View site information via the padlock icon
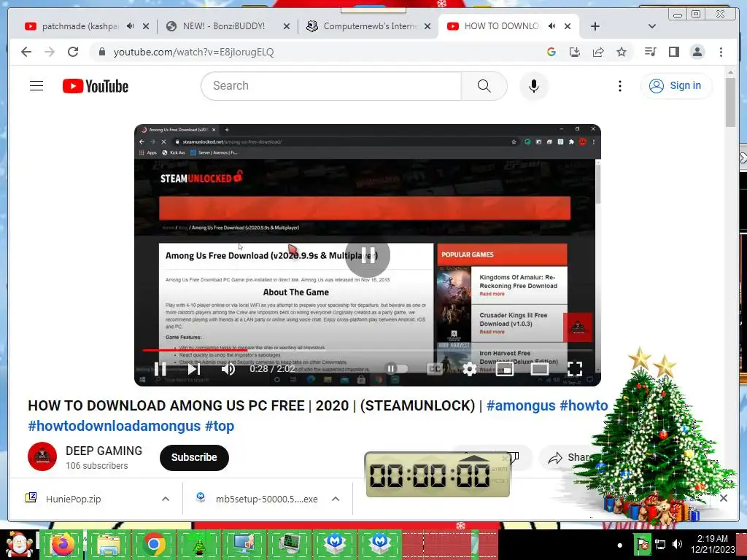The height and width of the screenshot is (560, 747). [101, 52]
